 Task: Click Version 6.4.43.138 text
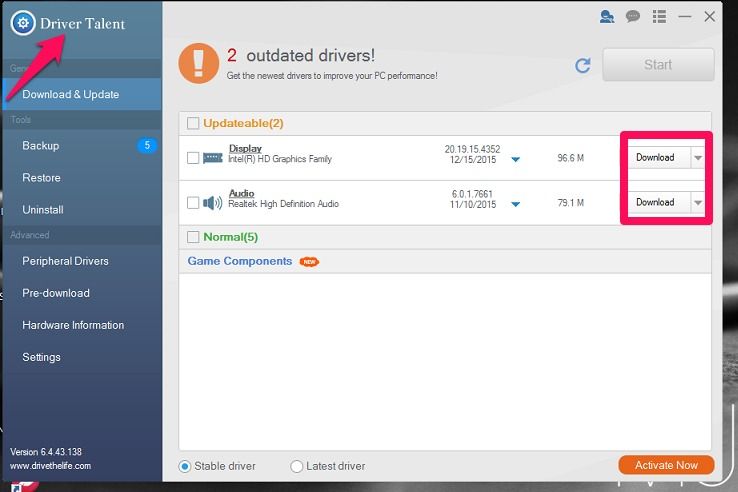[x=46, y=452]
